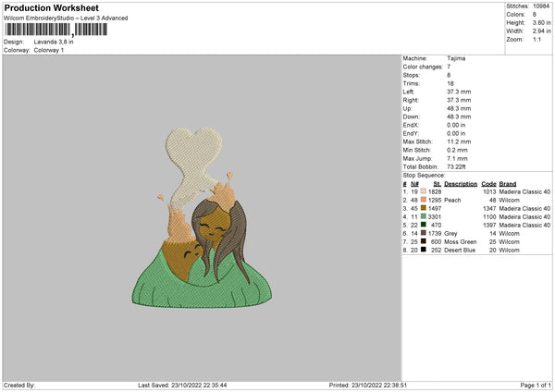Click the Lavanda 3,8 in design name
555x392 pixels.
(55, 42)
